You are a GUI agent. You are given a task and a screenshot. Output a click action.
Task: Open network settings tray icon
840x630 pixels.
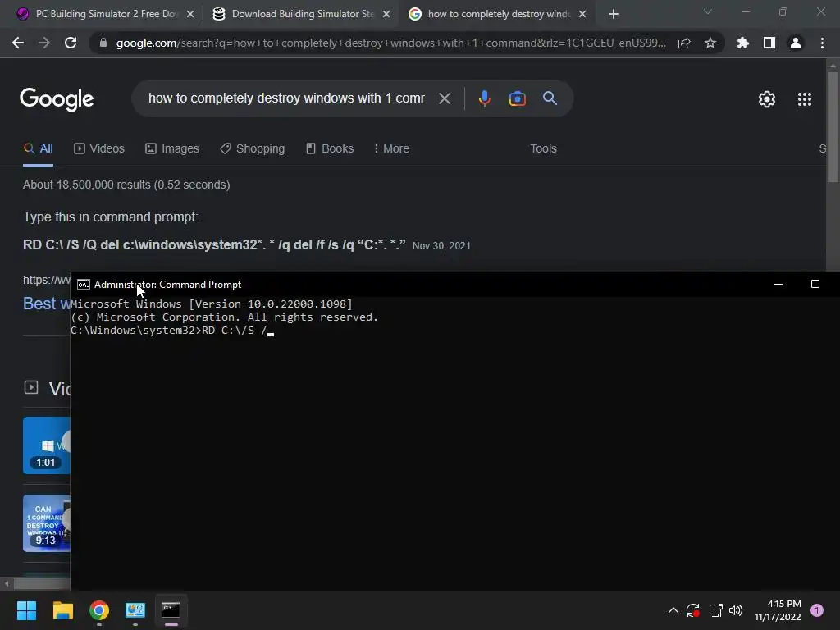(x=715, y=610)
